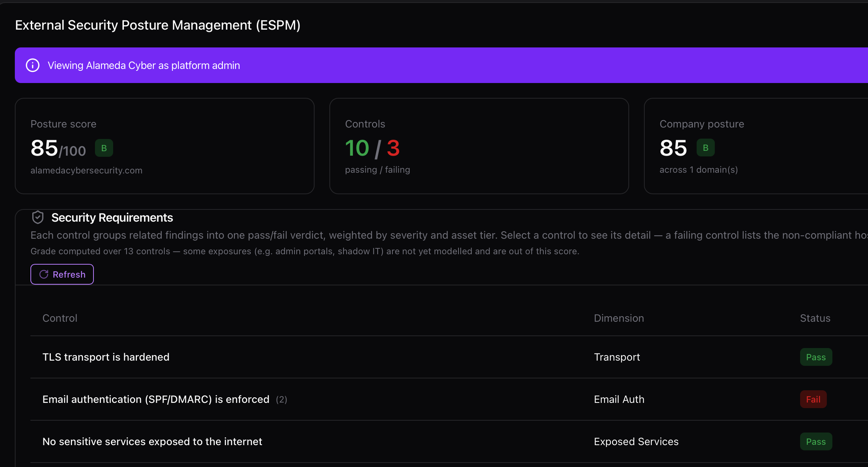The image size is (868, 467).
Task: Click 'across 1 domain(s)' text
Action: (698, 169)
